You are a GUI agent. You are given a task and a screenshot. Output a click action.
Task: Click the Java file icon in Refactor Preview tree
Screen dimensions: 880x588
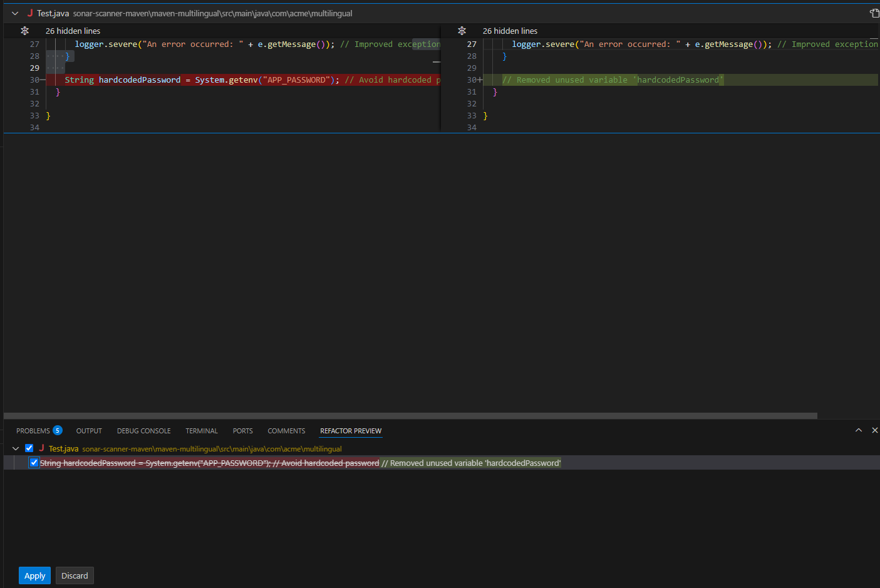(x=41, y=448)
